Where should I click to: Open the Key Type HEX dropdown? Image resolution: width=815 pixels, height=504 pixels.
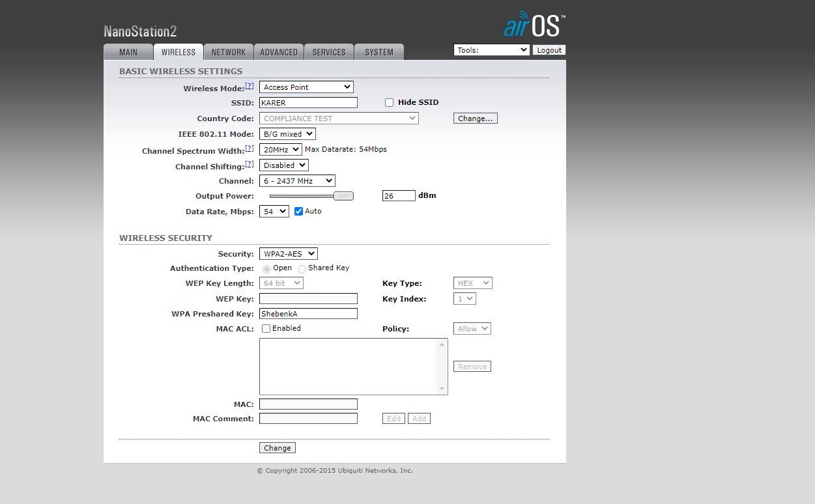pyautogui.click(x=472, y=283)
